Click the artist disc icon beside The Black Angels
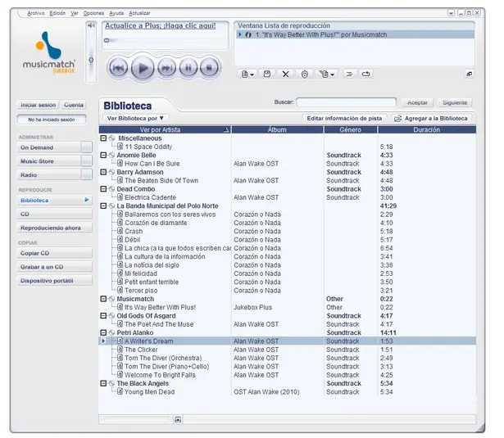 (111, 383)
